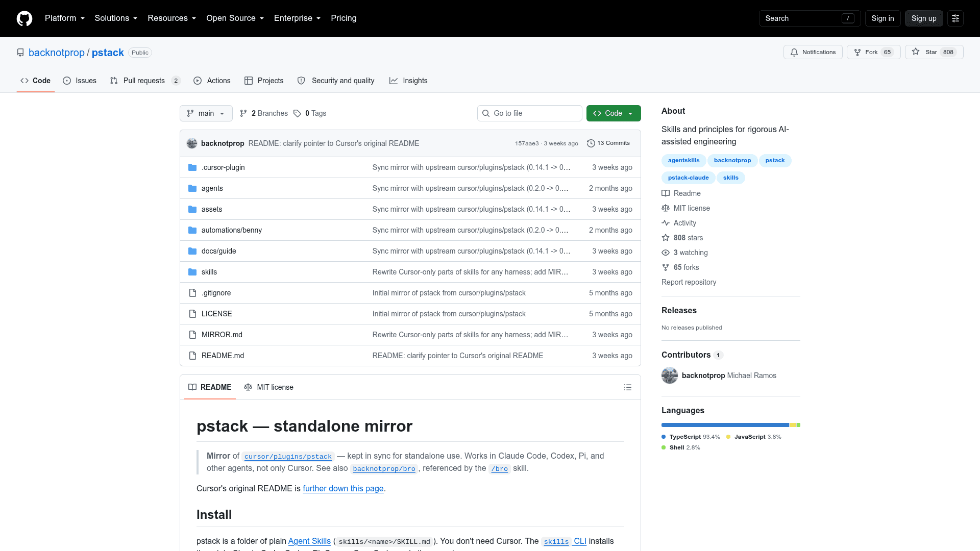Viewport: 980px width, 551px height.
Task: Open the README.md file
Action: (223, 356)
